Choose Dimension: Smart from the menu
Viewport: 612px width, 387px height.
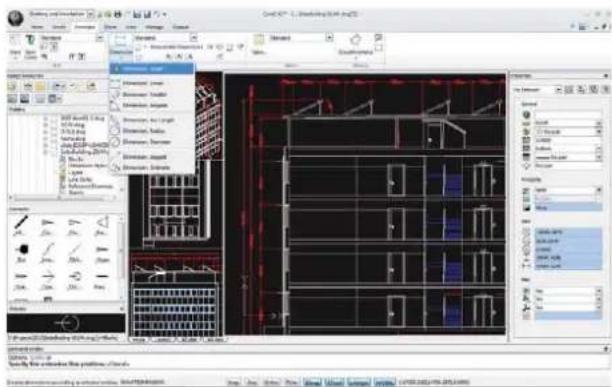click(152, 69)
